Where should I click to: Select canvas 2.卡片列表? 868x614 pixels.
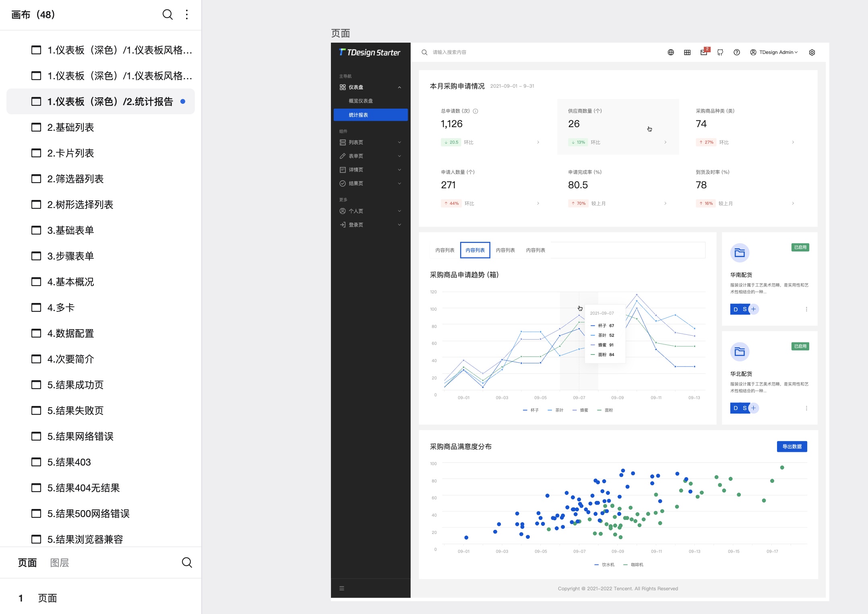pos(101,153)
